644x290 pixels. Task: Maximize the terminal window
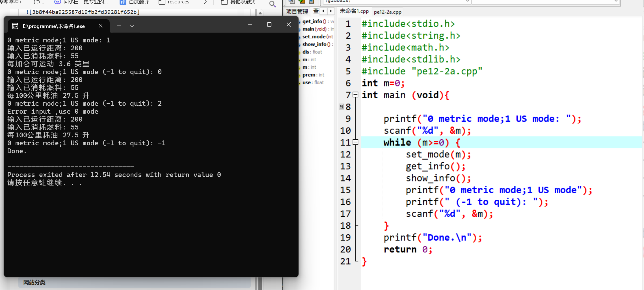pyautogui.click(x=269, y=25)
